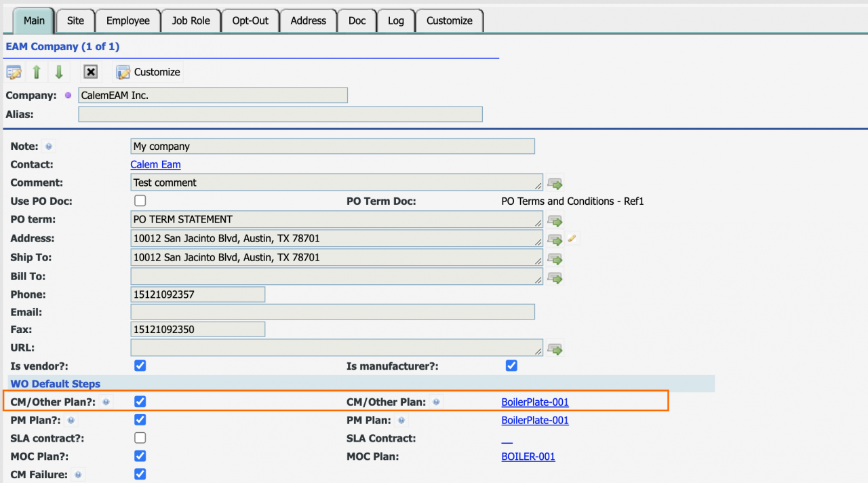
Task: Click the edit record icon in toolbar
Action: coord(14,72)
